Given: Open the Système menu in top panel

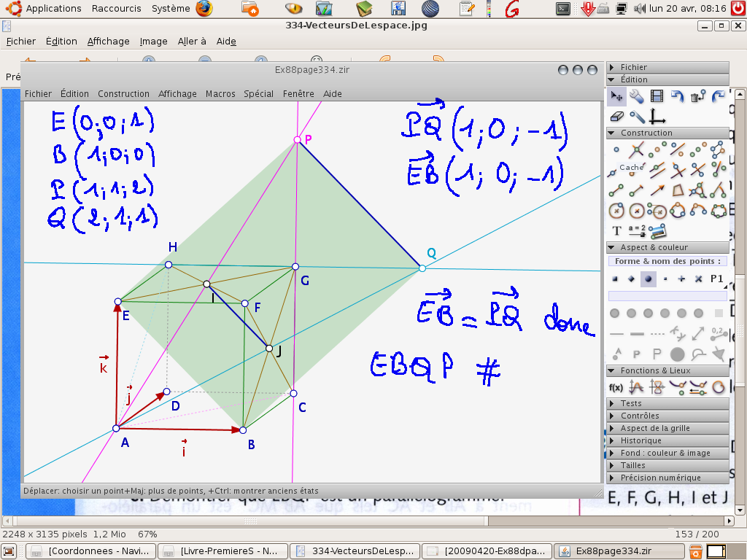Looking at the screenshot, I should (x=170, y=9).
